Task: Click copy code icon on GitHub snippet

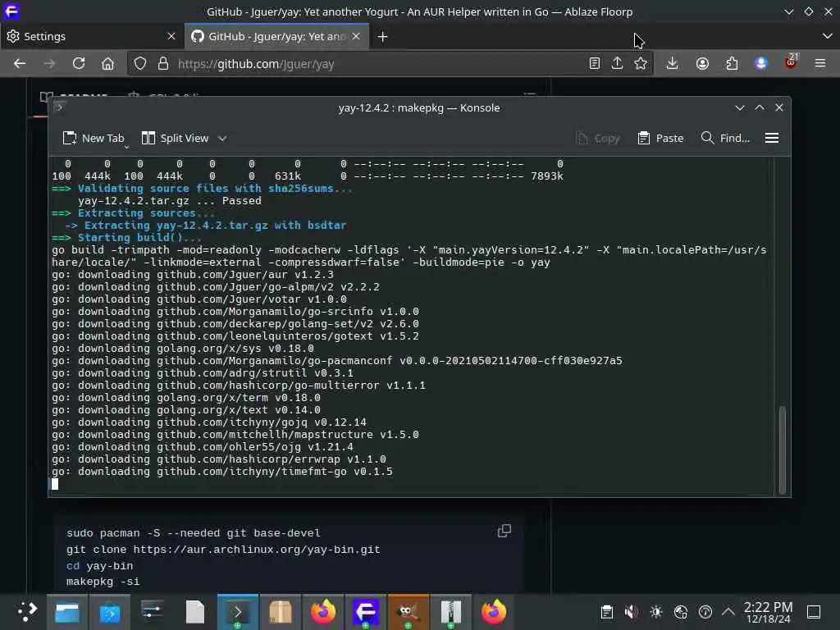Action: (x=504, y=531)
